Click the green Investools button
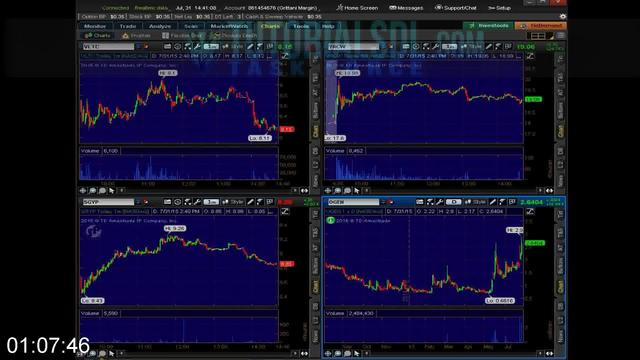 489,26
